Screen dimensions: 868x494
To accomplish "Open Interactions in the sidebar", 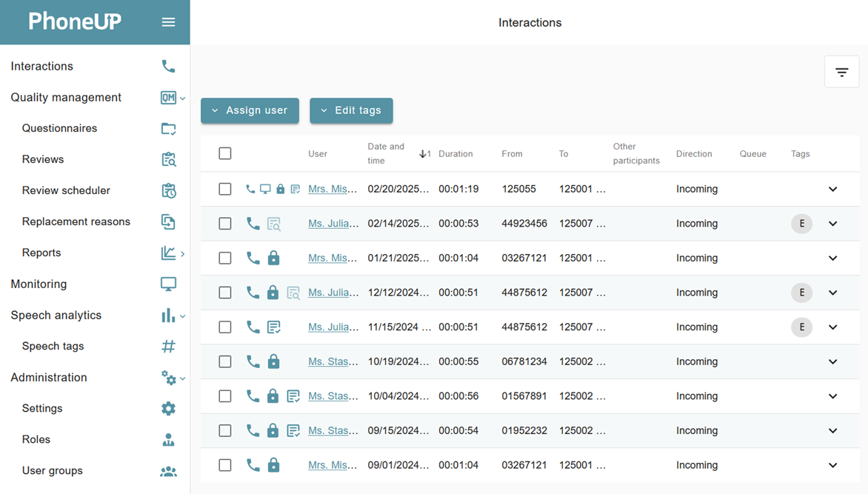I will coord(41,66).
